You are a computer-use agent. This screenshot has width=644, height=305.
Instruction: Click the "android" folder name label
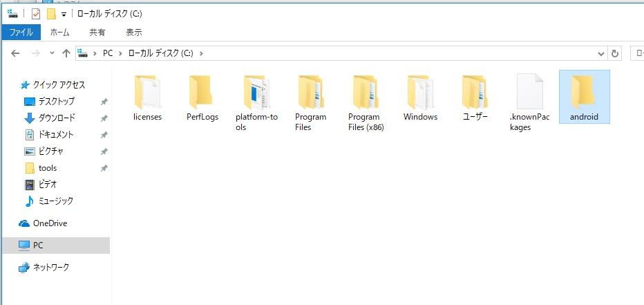pos(584,117)
